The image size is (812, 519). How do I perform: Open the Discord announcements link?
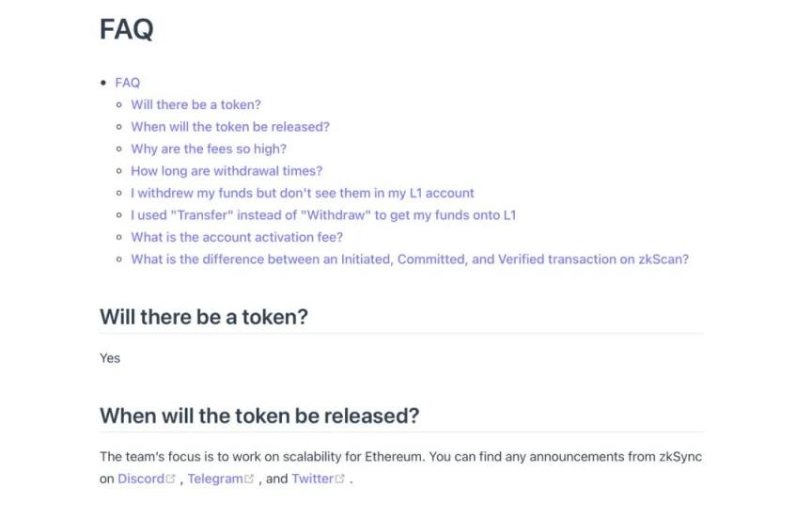coord(140,479)
